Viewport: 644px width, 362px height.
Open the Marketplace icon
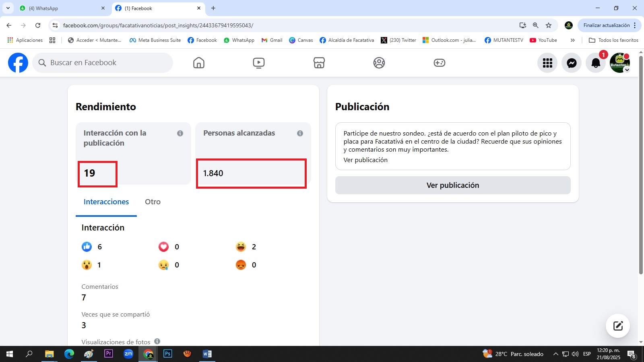click(x=319, y=63)
